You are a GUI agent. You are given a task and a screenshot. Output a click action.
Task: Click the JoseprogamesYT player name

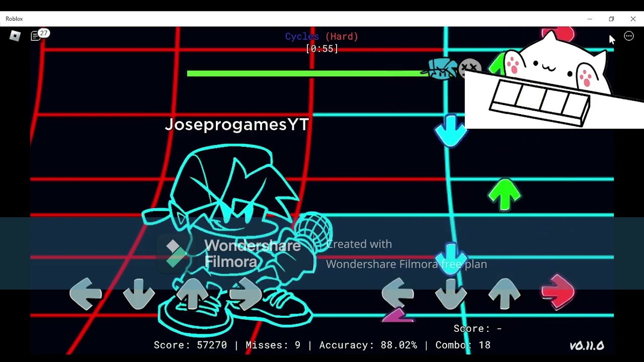(x=237, y=125)
